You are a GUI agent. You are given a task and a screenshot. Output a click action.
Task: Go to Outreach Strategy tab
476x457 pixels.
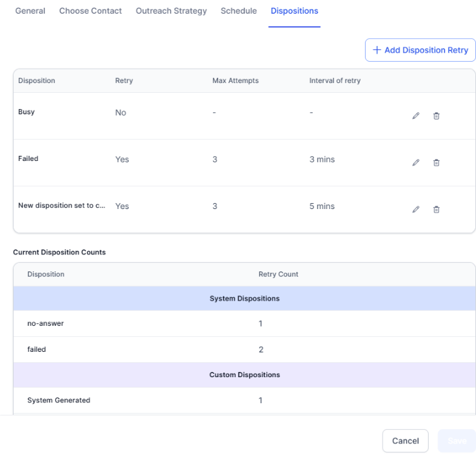tap(171, 11)
